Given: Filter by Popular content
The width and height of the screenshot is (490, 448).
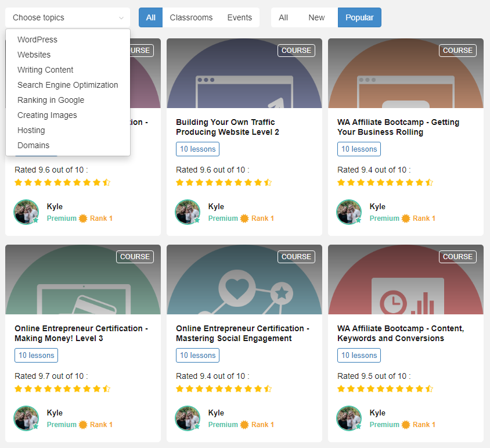Looking at the screenshot, I should click(x=359, y=17).
